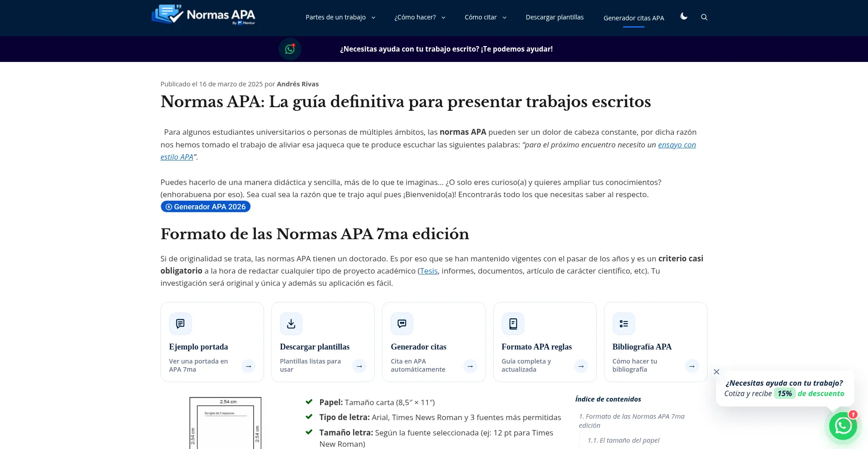The width and height of the screenshot is (868, 449).
Task: Click 'Índice de contenidos' heading
Action: click(x=608, y=399)
